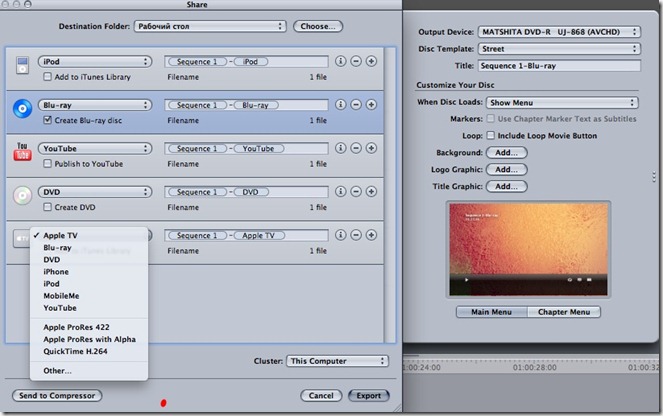The height and width of the screenshot is (416, 663).
Task: Select iPod in the popup menu
Action: 89,284
